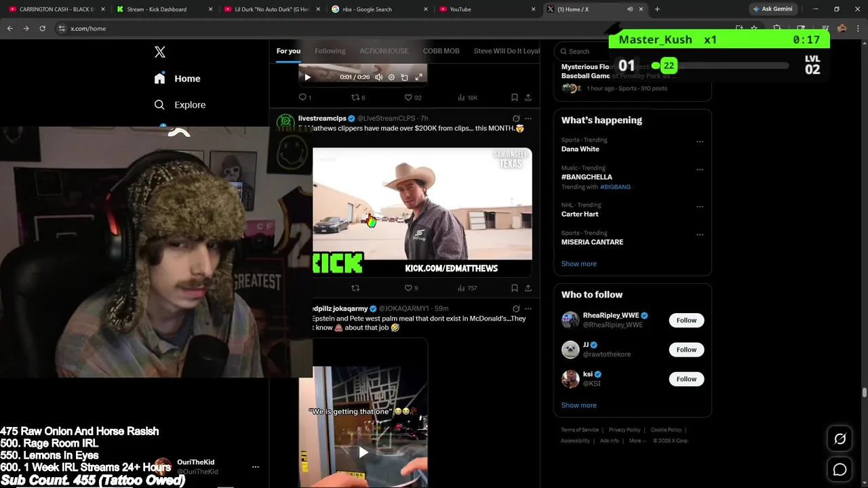Open the #BIGBANG trending link
This screenshot has height=488, width=868.
pos(615,186)
